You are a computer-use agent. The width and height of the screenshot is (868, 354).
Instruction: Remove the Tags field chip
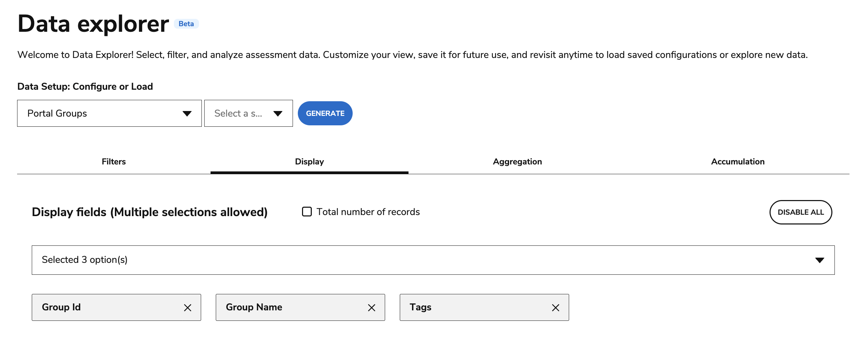click(556, 308)
